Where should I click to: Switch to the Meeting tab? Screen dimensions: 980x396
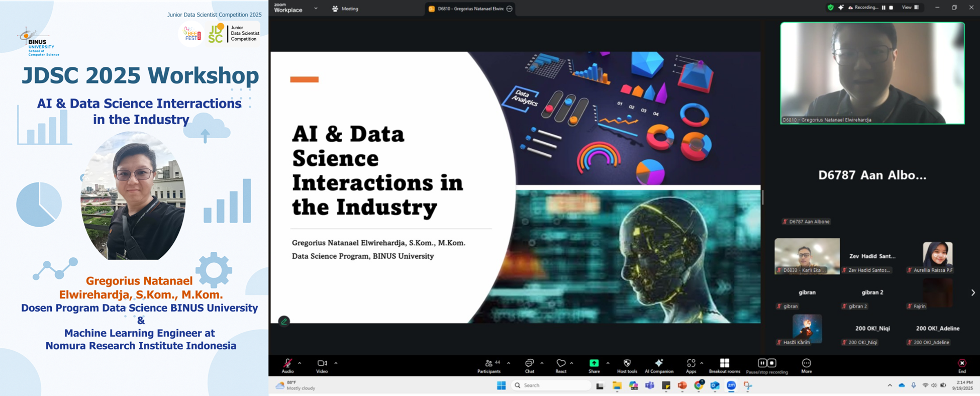pyautogui.click(x=345, y=9)
